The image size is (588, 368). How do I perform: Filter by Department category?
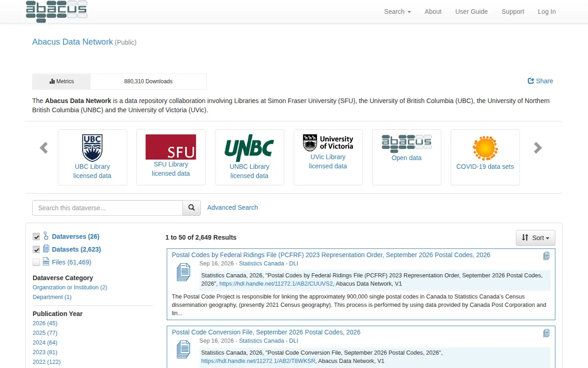click(x=52, y=297)
